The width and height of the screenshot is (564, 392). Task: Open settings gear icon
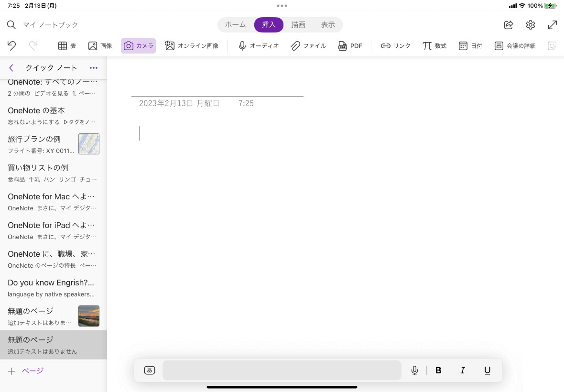pyautogui.click(x=530, y=25)
